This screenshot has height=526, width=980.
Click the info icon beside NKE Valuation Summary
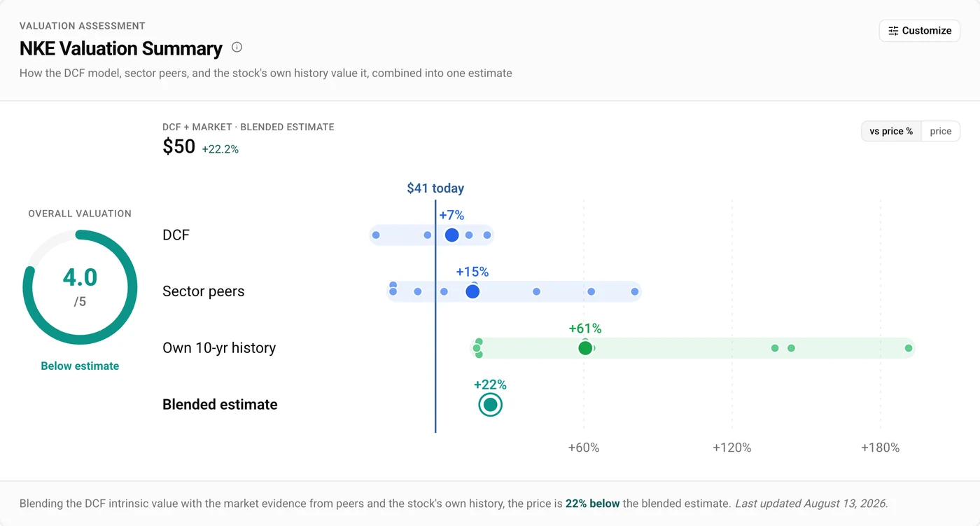coord(237,48)
